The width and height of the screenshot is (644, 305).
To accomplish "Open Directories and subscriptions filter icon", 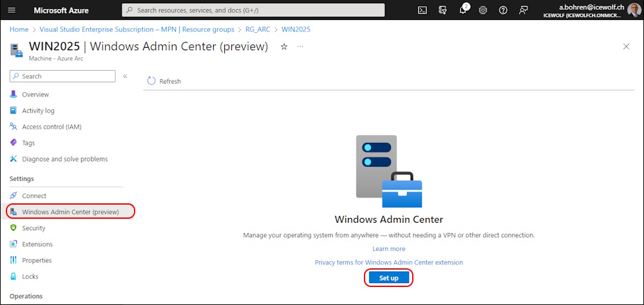I will [x=442, y=10].
